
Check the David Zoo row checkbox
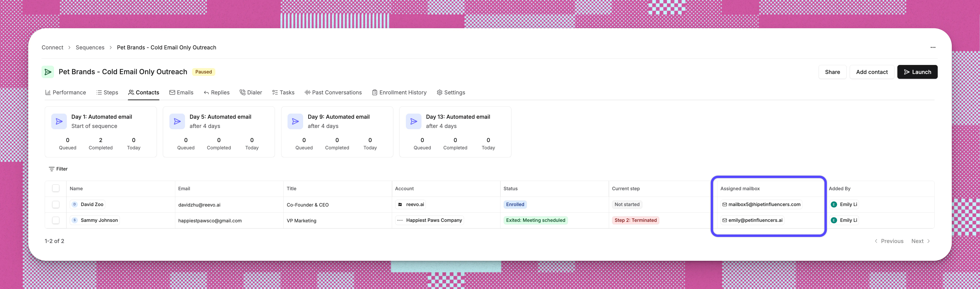point(56,205)
